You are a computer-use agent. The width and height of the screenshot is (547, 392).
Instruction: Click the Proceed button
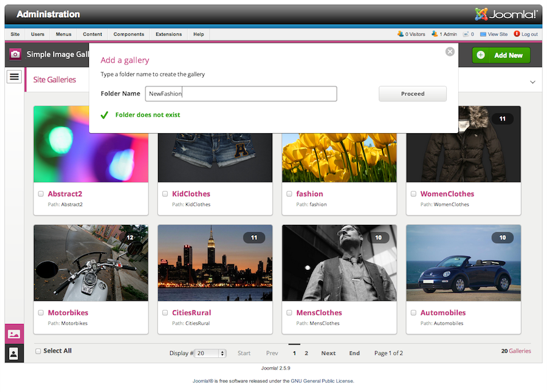coord(413,94)
